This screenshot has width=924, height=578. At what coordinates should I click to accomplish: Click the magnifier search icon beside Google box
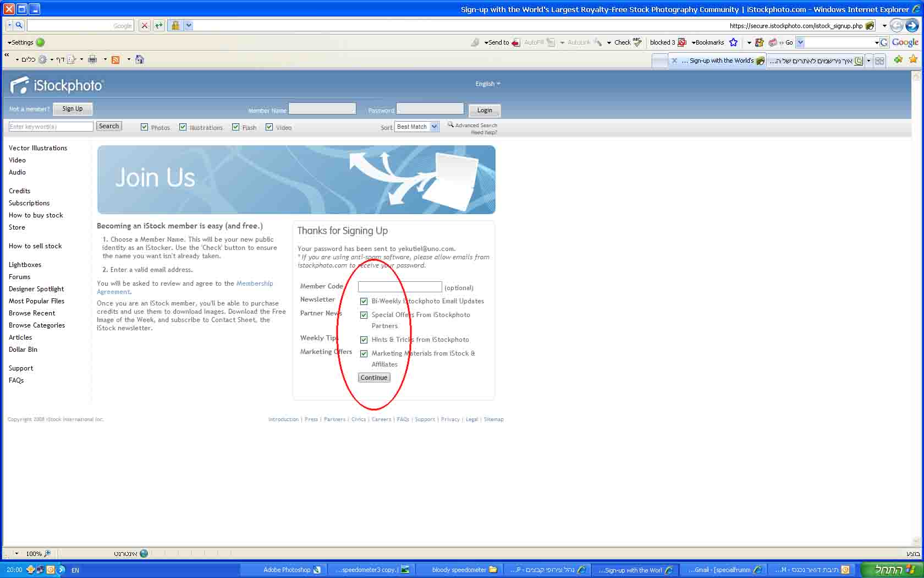click(x=19, y=25)
